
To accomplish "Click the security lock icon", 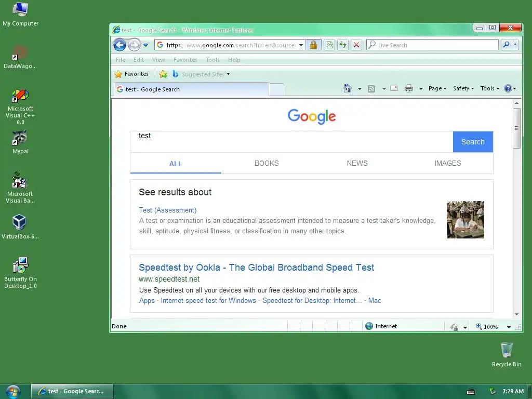I will click(313, 45).
